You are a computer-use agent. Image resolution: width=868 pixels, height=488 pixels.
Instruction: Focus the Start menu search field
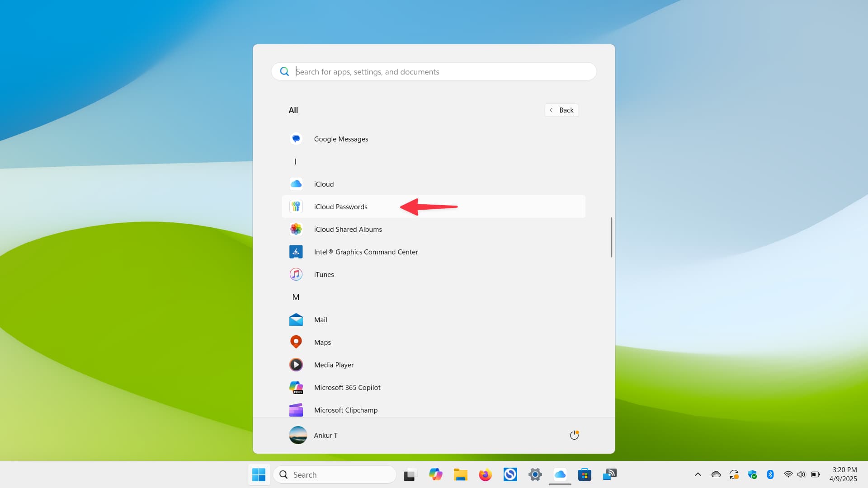point(434,71)
